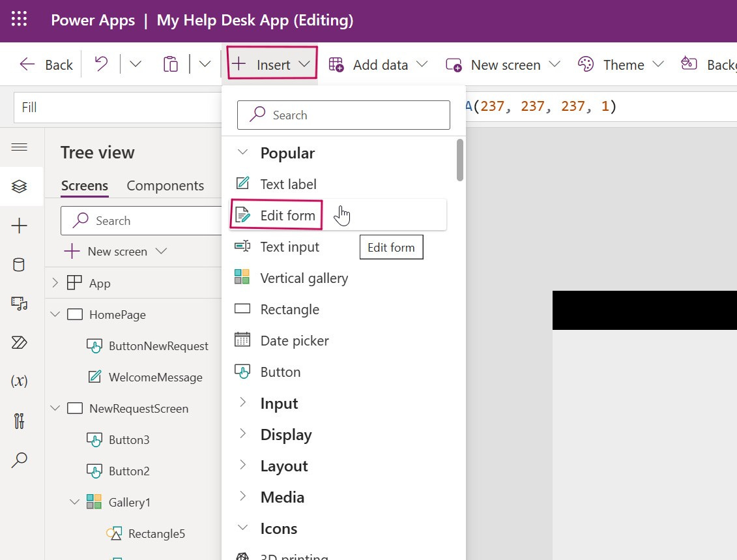
Task: Click the New screen toolbar button
Action: pyautogui.click(x=503, y=65)
